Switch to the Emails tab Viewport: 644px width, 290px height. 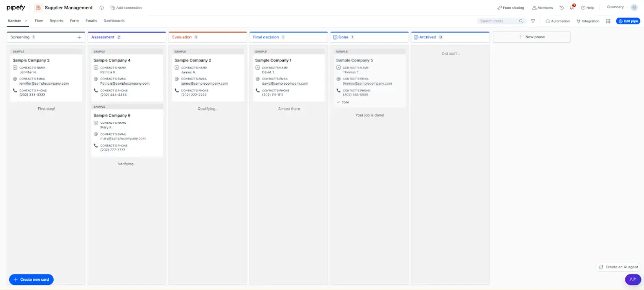(91, 21)
